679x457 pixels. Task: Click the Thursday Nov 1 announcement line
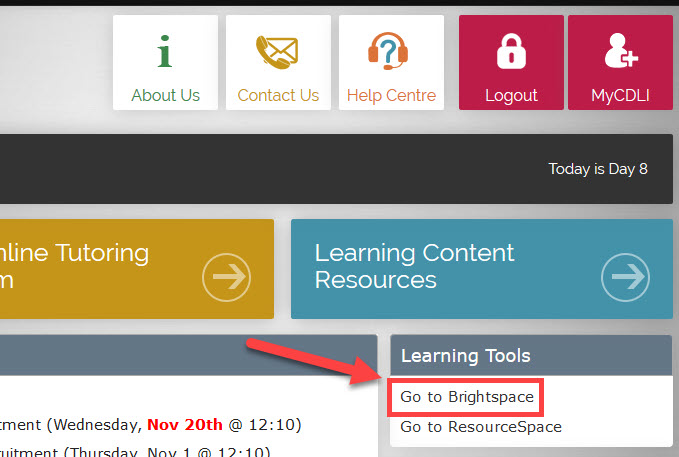[135, 451]
